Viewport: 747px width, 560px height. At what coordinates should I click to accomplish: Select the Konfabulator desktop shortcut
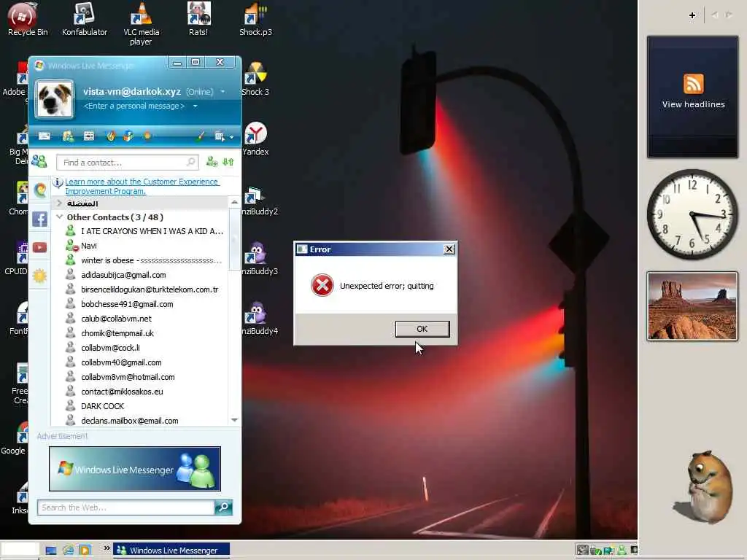pyautogui.click(x=85, y=20)
